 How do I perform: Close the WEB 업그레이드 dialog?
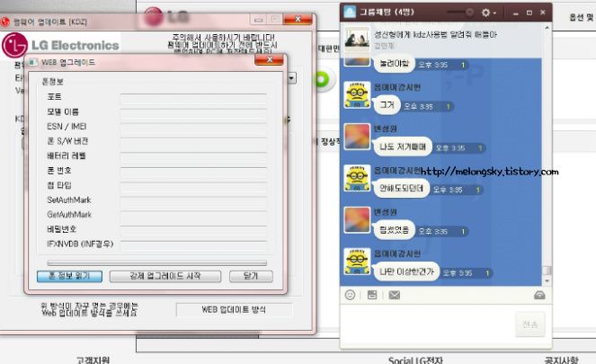pyautogui.click(x=269, y=59)
